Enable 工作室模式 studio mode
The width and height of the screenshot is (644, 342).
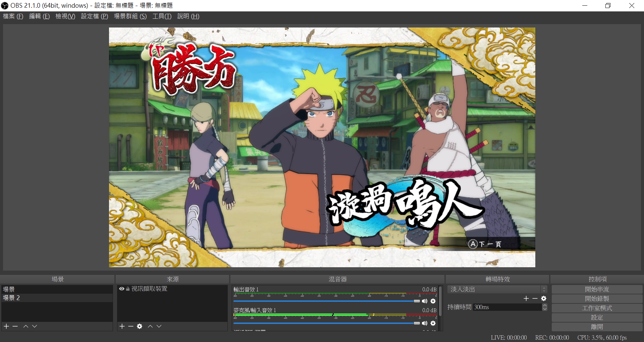(x=597, y=308)
